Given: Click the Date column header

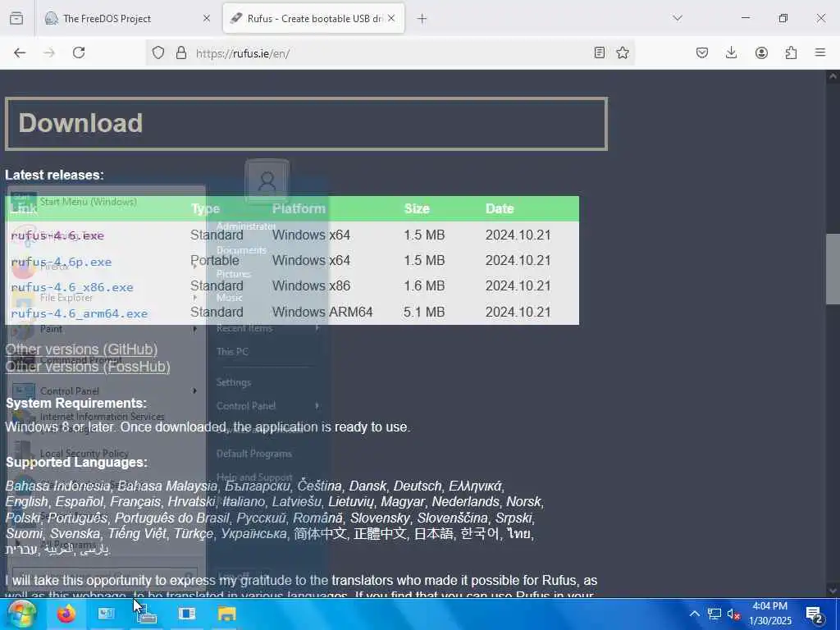Looking at the screenshot, I should pos(500,209).
